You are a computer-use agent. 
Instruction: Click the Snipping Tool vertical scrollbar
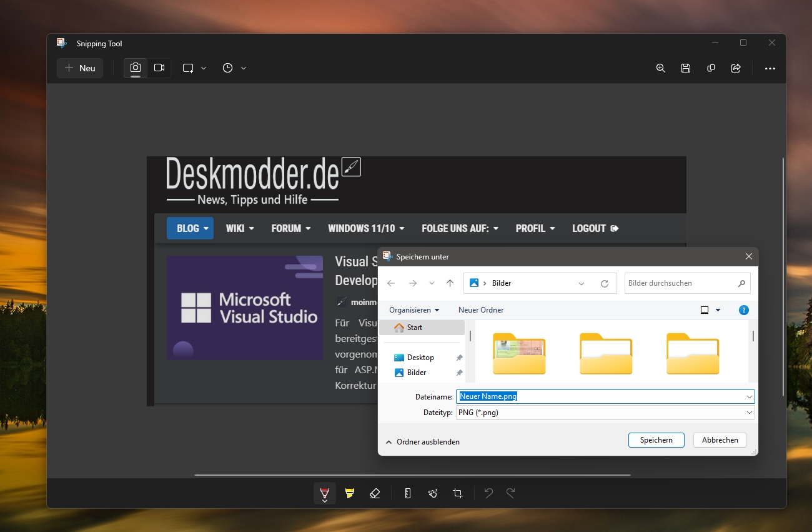[783, 277]
